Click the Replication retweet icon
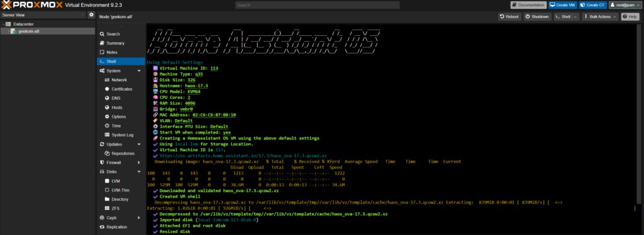Screen dimensions: 644x235 click(x=103, y=227)
